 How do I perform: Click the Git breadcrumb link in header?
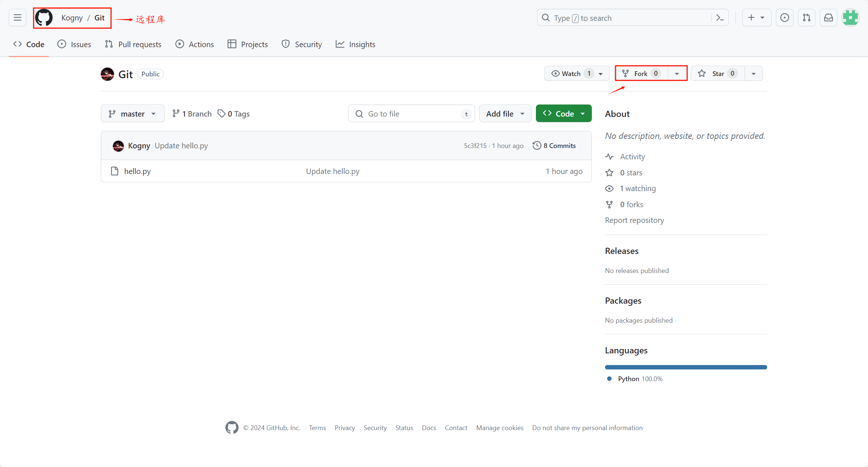tap(99, 18)
